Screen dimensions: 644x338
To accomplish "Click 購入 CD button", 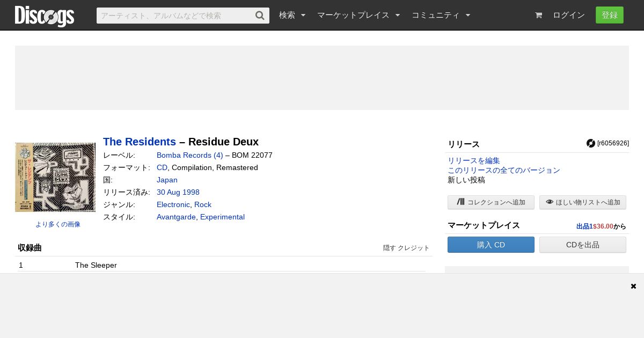I will (491, 245).
